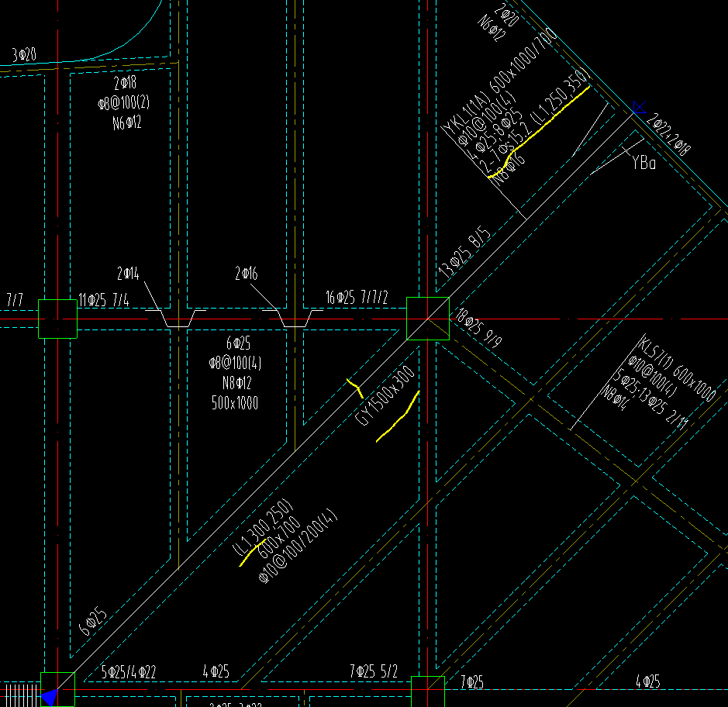
Task: Pick the 2Φ14 leader label
Action: coord(128,274)
